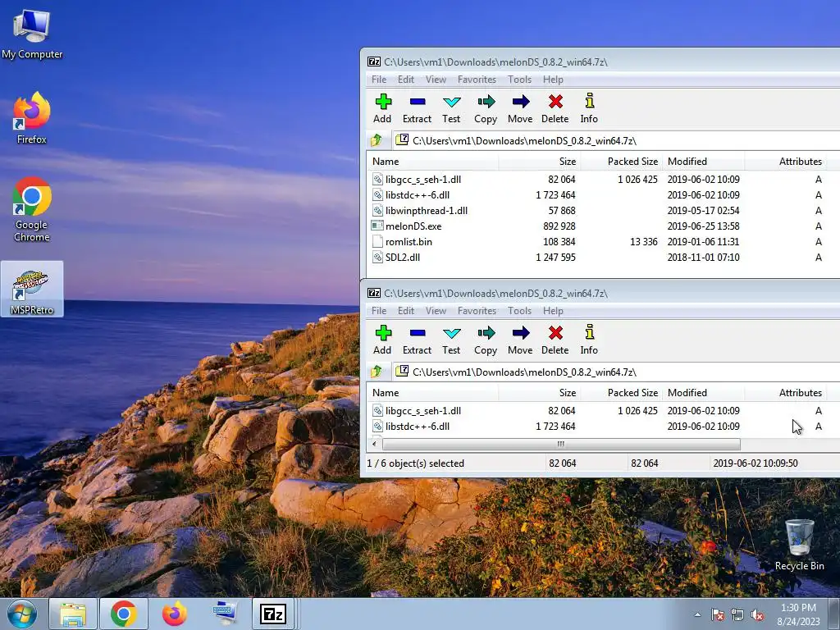Click Copy in the lower 7-Zip window
The width and height of the screenshot is (840, 630).
click(x=486, y=340)
